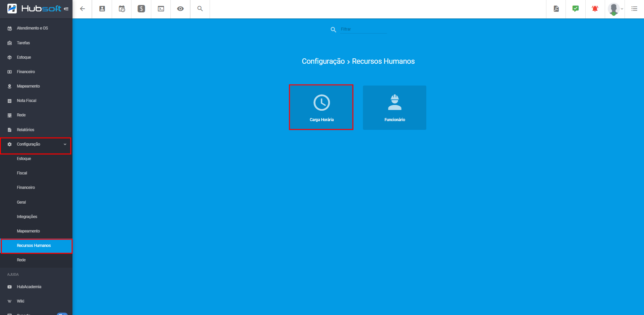This screenshot has height=315, width=644.
Task: Click the Recursos Humanos breadcrumb text
Action: (x=383, y=61)
